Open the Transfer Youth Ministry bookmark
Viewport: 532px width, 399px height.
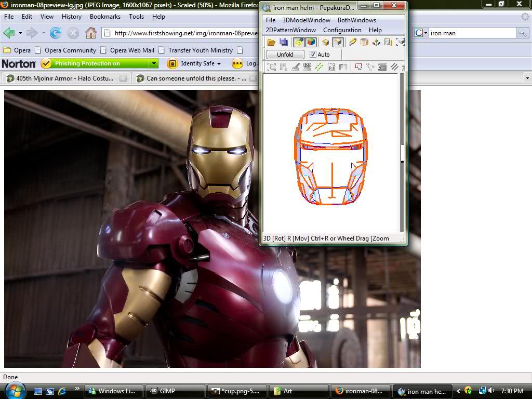196,50
